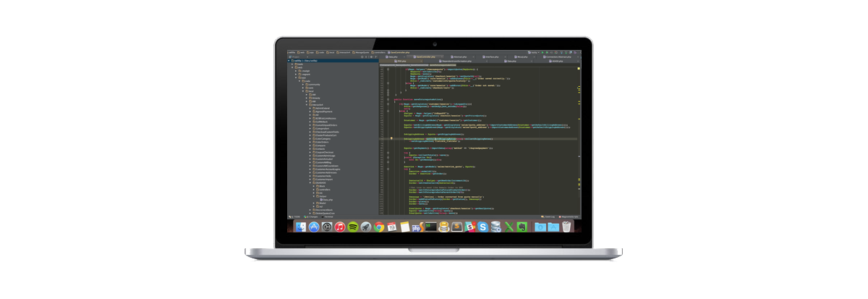Click the controllers breadcrumb in navigation bar

tap(379, 52)
